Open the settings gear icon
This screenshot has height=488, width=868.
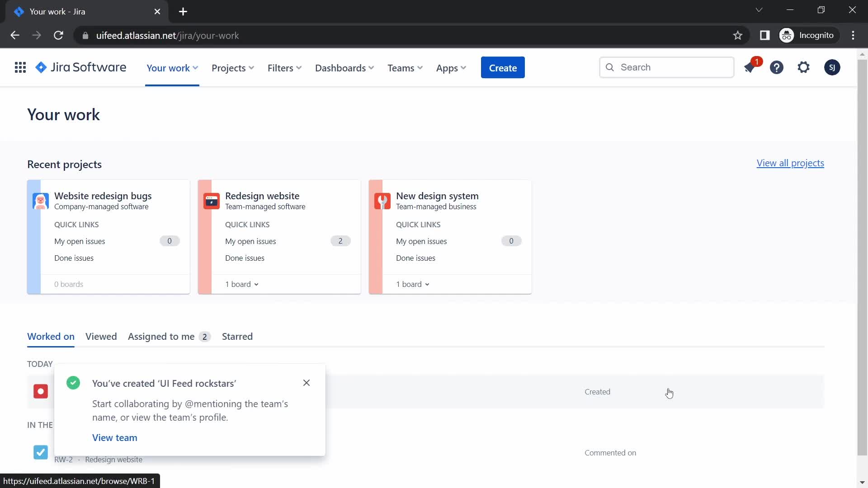[804, 67]
